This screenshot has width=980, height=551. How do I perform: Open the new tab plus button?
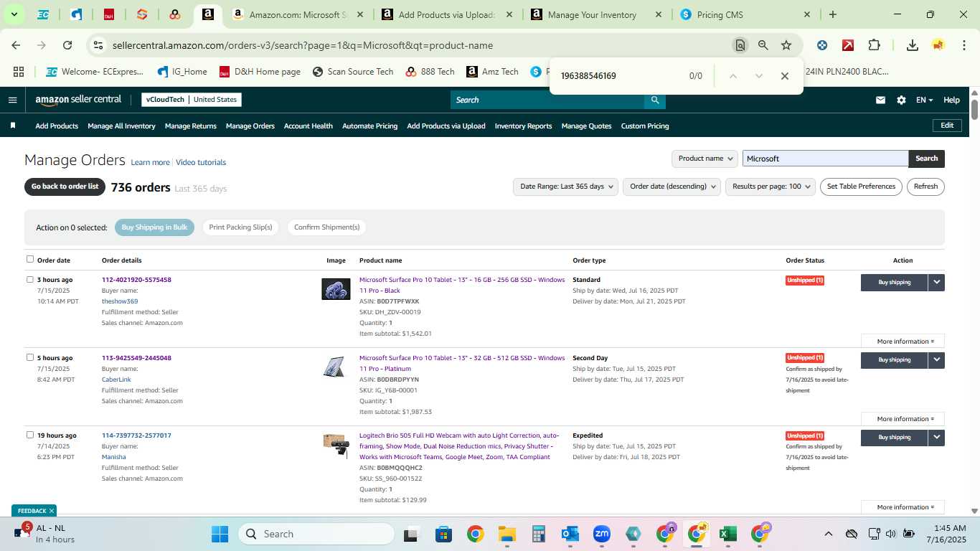pyautogui.click(x=833, y=14)
